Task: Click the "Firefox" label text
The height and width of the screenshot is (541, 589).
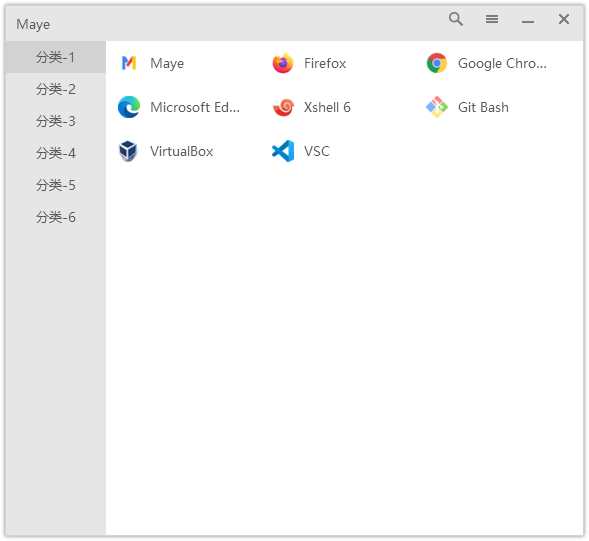Action: click(x=325, y=63)
